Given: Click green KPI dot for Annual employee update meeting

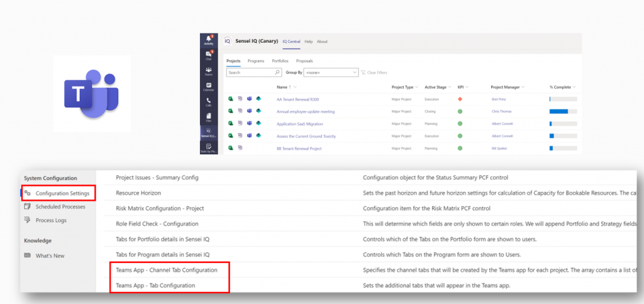Looking at the screenshot, I should click(460, 111).
